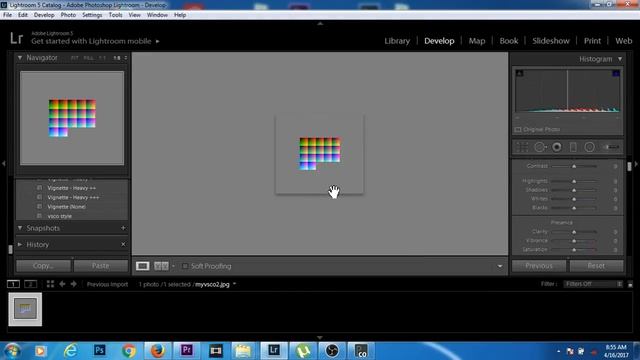Expand the History panel
Screen dimensions: 640x360
pyautogui.click(x=20, y=244)
